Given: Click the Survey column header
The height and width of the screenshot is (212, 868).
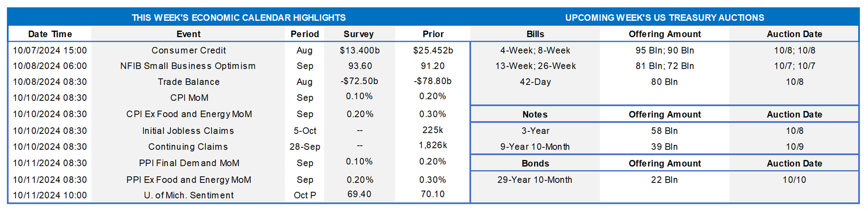Looking at the screenshot, I should coord(358,34).
